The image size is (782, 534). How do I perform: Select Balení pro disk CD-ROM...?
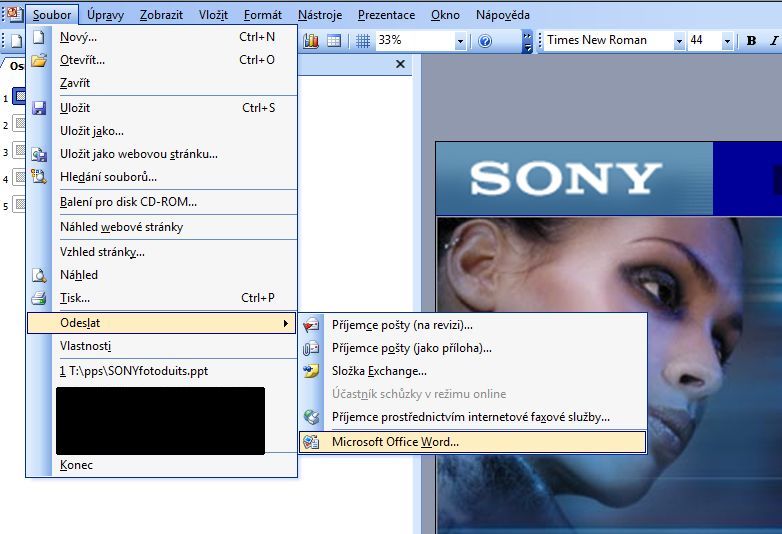162,201
